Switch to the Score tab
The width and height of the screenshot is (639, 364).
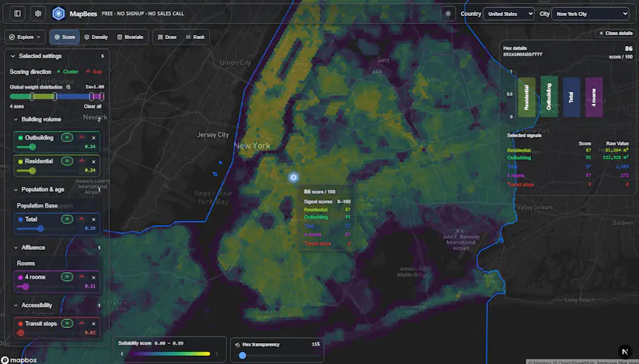coord(65,37)
